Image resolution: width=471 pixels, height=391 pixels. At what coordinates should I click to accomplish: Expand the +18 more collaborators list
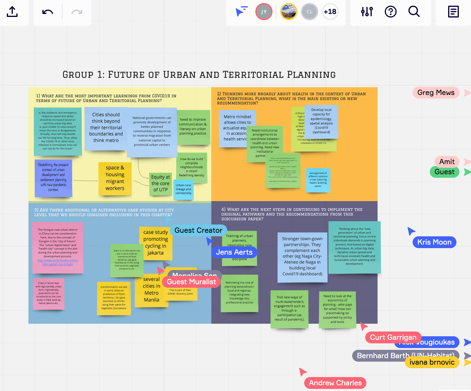click(330, 12)
